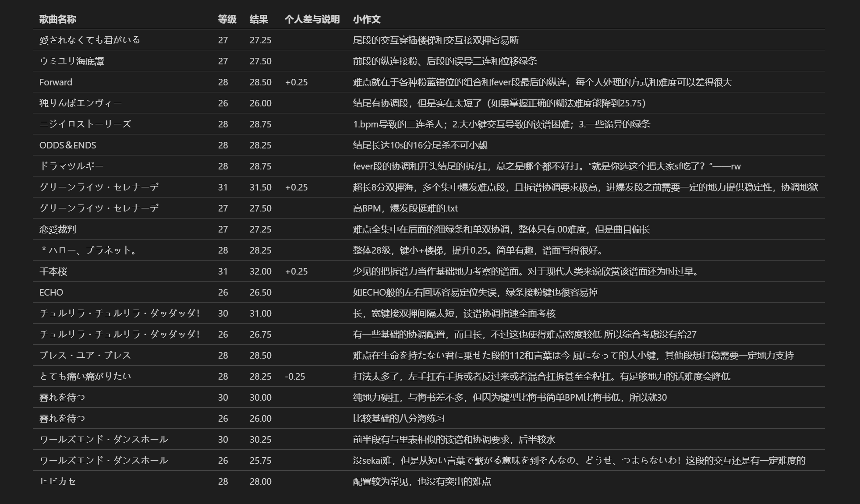Click result value 31.50
The width and height of the screenshot is (860, 504).
click(x=260, y=187)
